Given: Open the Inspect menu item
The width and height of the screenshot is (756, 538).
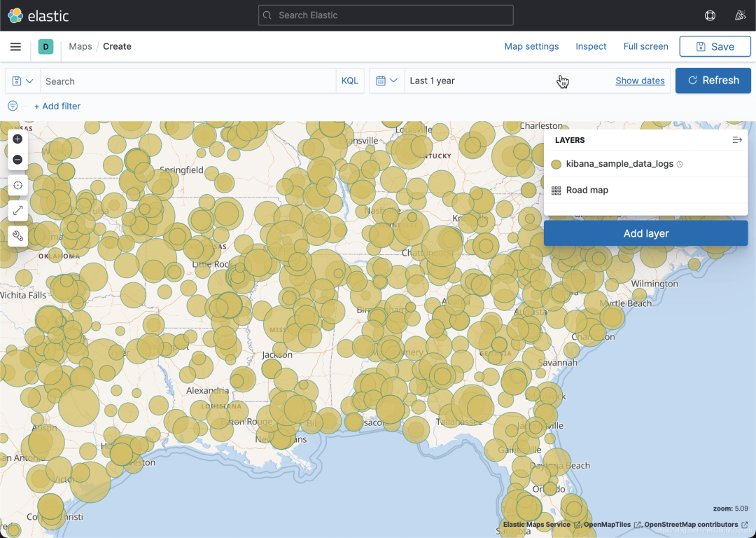Looking at the screenshot, I should pyautogui.click(x=591, y=46).
